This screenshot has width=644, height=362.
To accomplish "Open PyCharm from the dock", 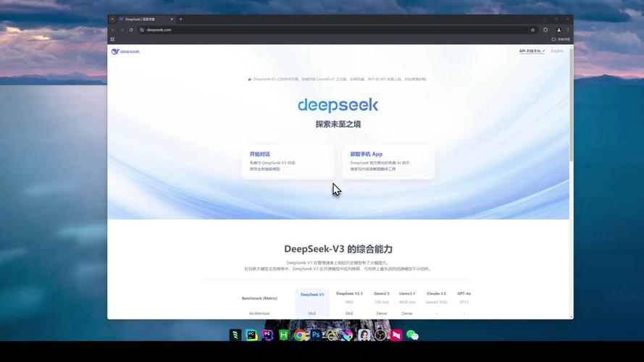I will 251,335.
